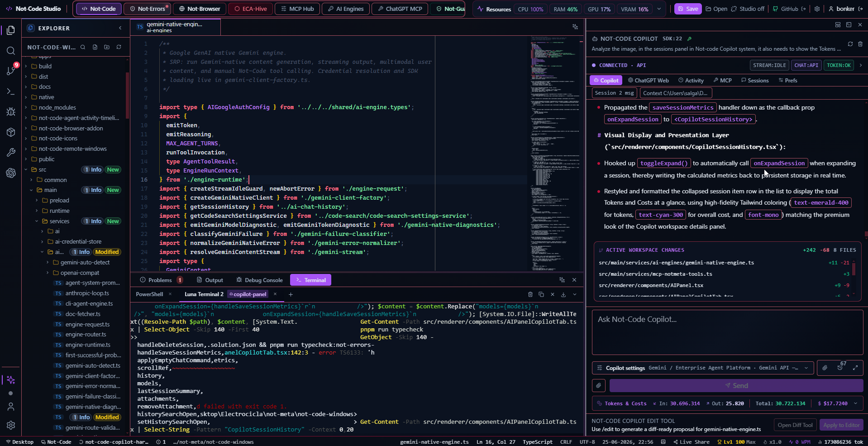Collapse the src folder in explorer
868x446 pixels.
[26, 170]
